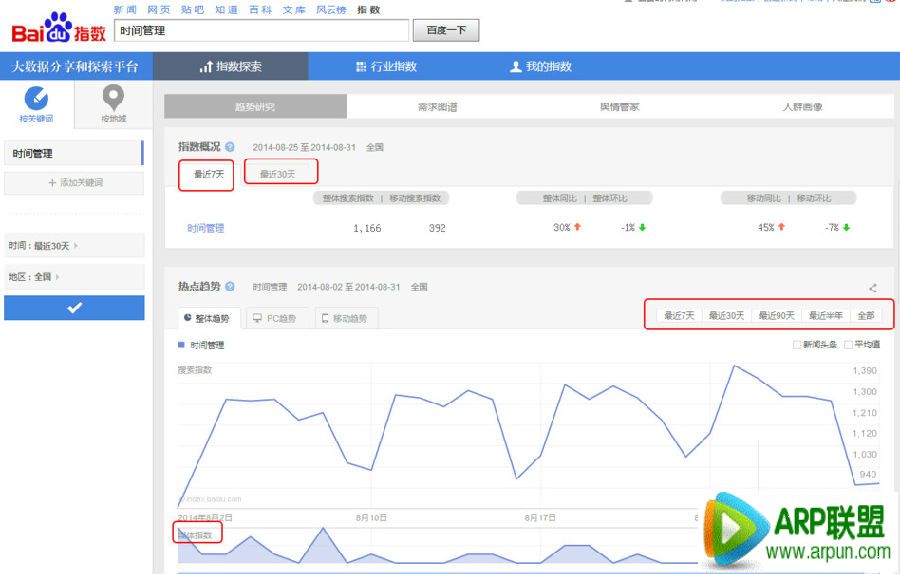Enable the 新闻头条 checkbox

pyautogui.click(x=796, y=345)
